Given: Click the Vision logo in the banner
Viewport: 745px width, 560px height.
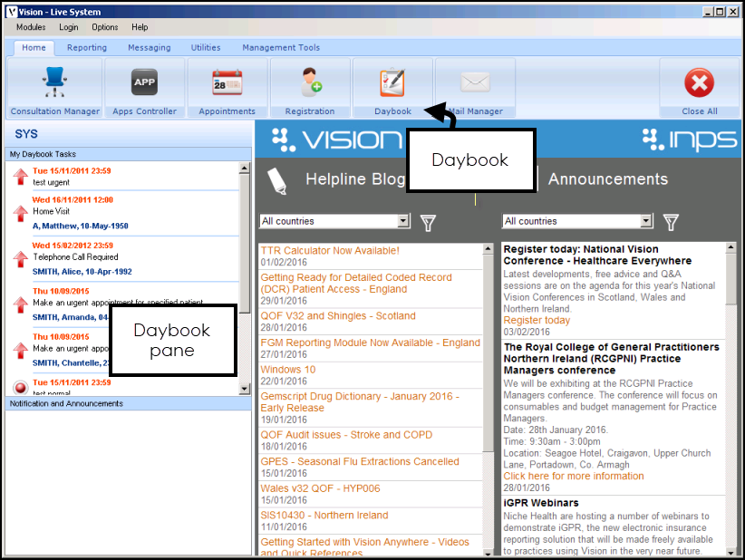Looking at the screenshot, I should (337, 140).
